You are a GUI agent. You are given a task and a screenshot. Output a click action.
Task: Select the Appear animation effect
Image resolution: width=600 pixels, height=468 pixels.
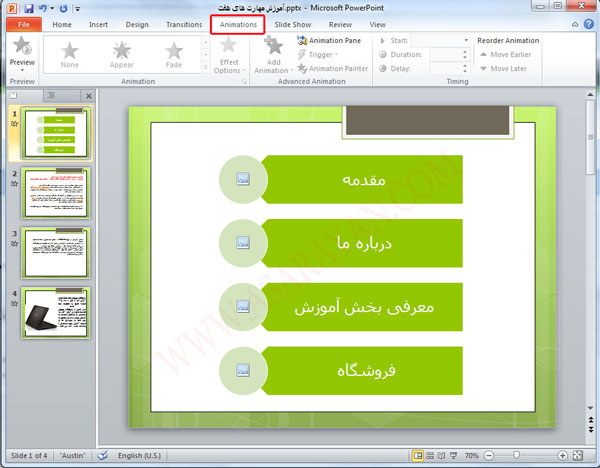coord(121,55)
